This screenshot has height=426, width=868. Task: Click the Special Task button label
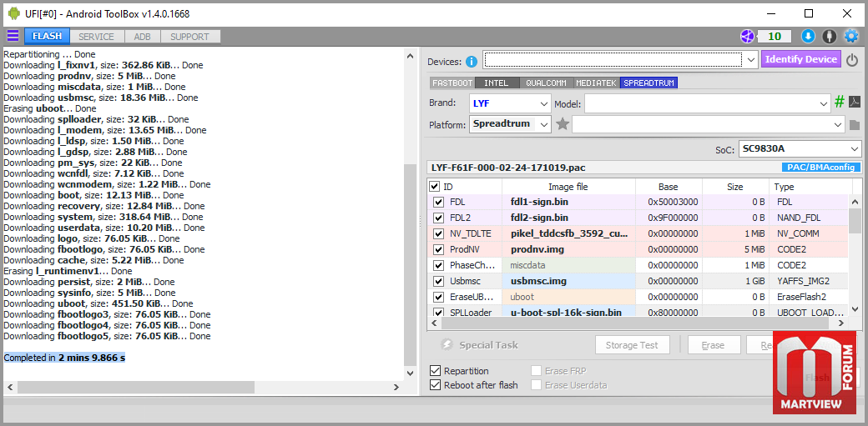(489, 345)
